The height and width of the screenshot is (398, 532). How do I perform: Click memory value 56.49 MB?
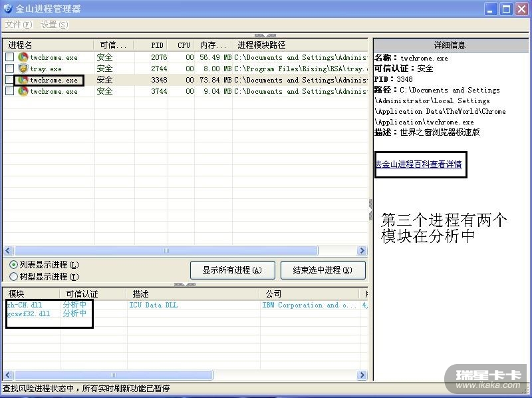click(215, 57)
